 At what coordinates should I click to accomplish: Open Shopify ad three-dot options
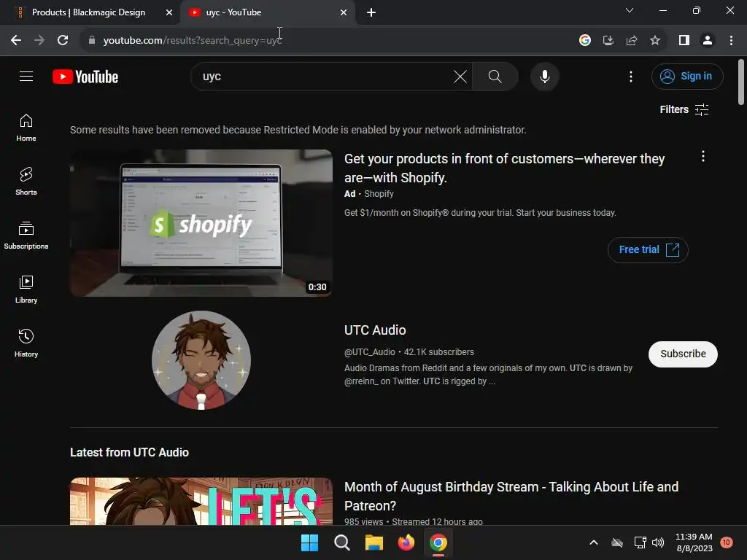[x=703, y=156]
